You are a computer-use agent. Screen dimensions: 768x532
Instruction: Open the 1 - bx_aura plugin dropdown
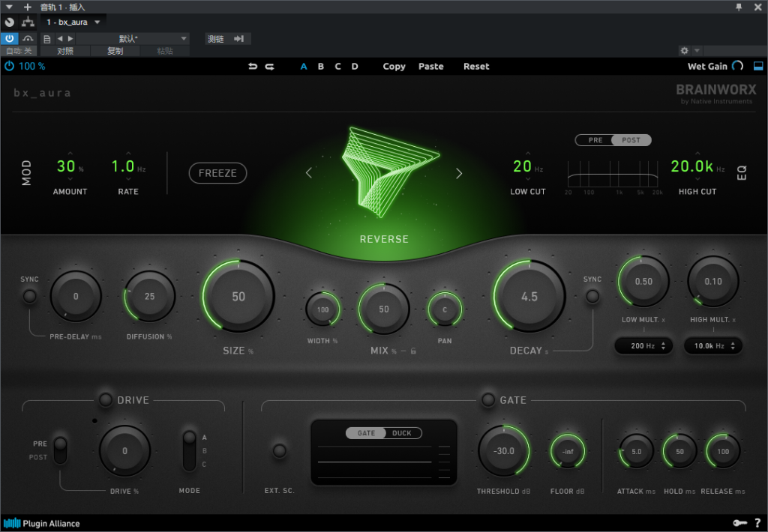pos(73,22)
